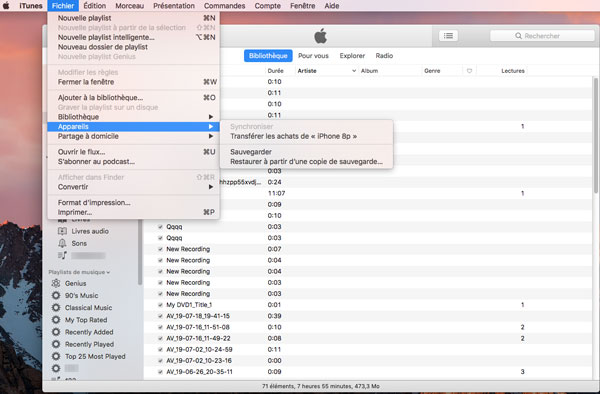Choose S'abonner au podcast
The height and width of the screenshot is (394, 600).
[x=133, y=161]
